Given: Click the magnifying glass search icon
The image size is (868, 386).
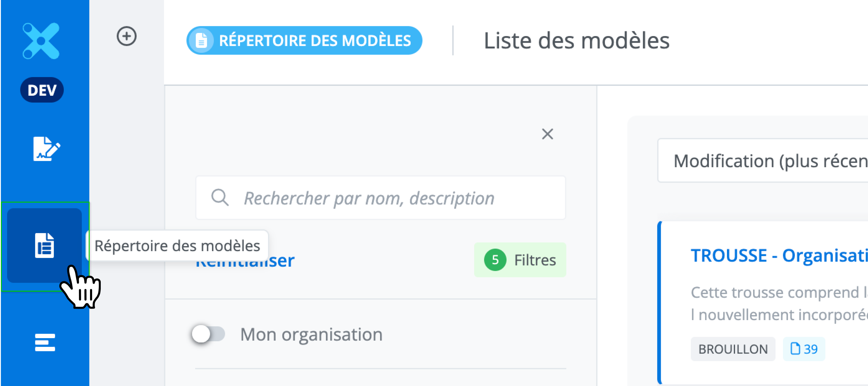Looking at the screenshot, I should click(220, 197).
